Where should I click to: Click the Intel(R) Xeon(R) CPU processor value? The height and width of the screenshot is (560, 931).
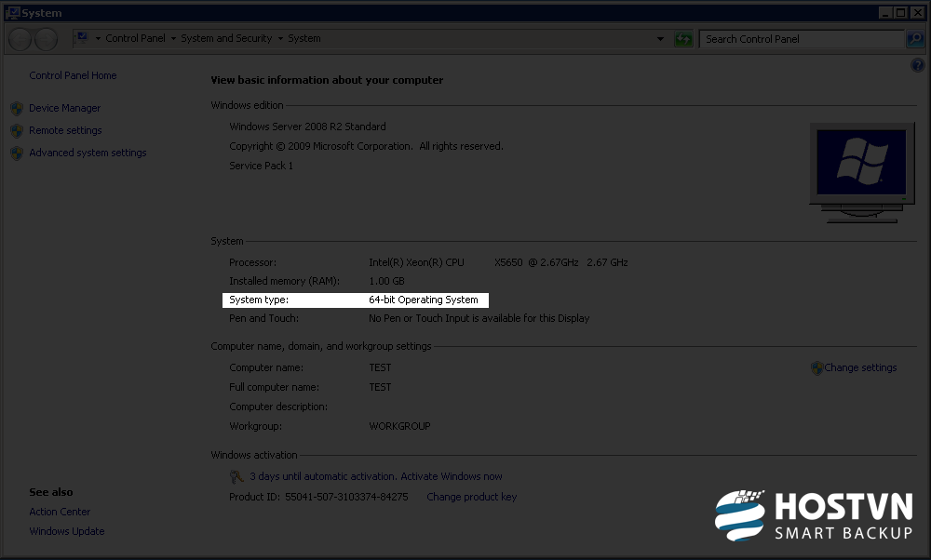[498, 262]
